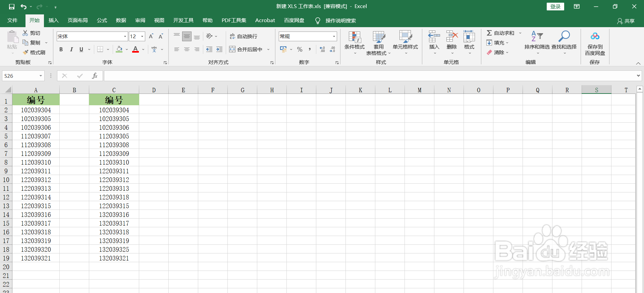Click the Cut scissors icon
This screenshot has width=644, height=293.
pos(25,33)
